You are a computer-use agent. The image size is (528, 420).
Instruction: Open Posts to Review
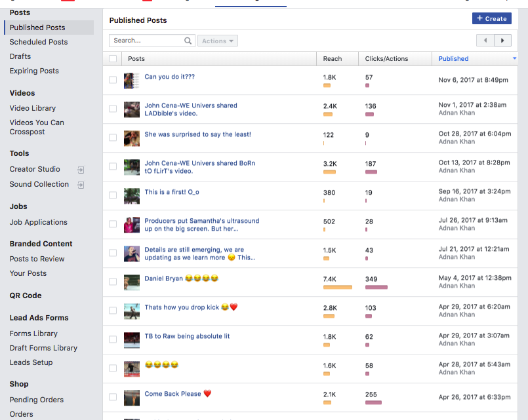pos(37,259)
